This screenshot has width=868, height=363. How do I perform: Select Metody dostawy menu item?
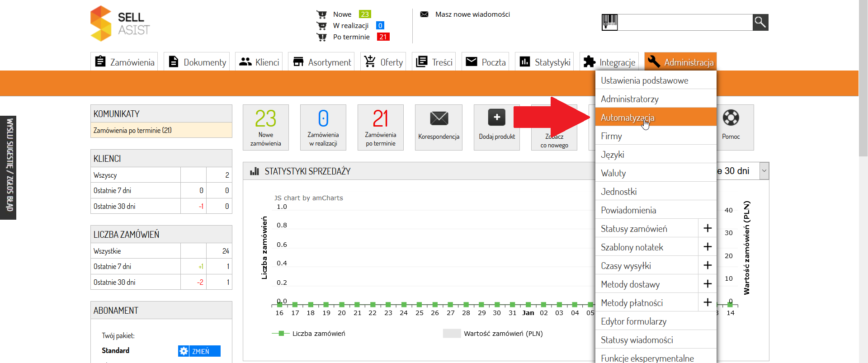coord(647,284)
